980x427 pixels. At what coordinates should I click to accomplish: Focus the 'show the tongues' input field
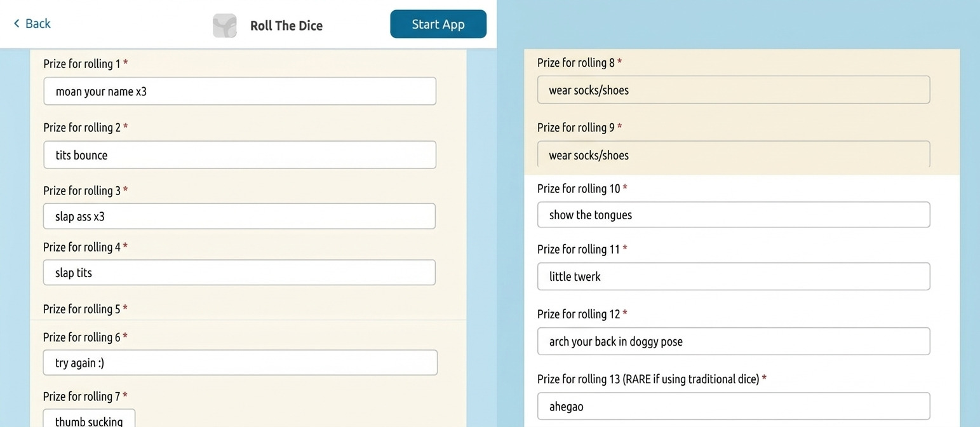tap(734, 215)
